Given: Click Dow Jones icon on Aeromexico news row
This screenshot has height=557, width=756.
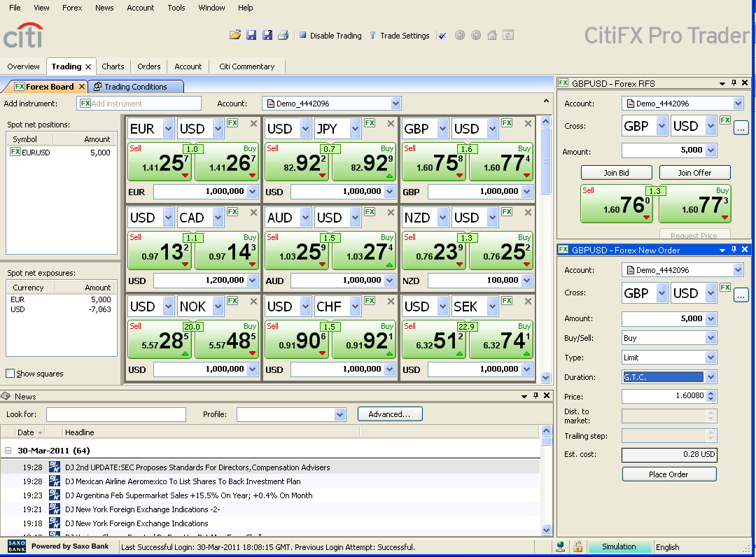Looking at the screenshot, I should pos(55,481).
